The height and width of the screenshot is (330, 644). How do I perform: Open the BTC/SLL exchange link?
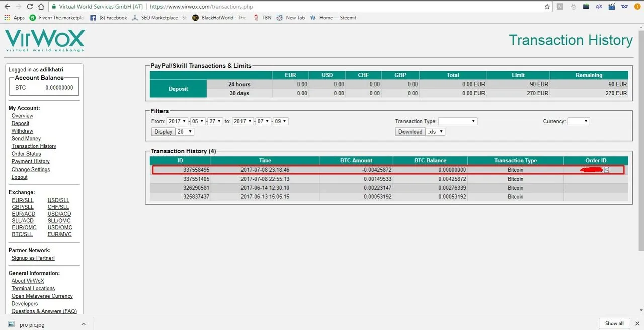(22, 234)
